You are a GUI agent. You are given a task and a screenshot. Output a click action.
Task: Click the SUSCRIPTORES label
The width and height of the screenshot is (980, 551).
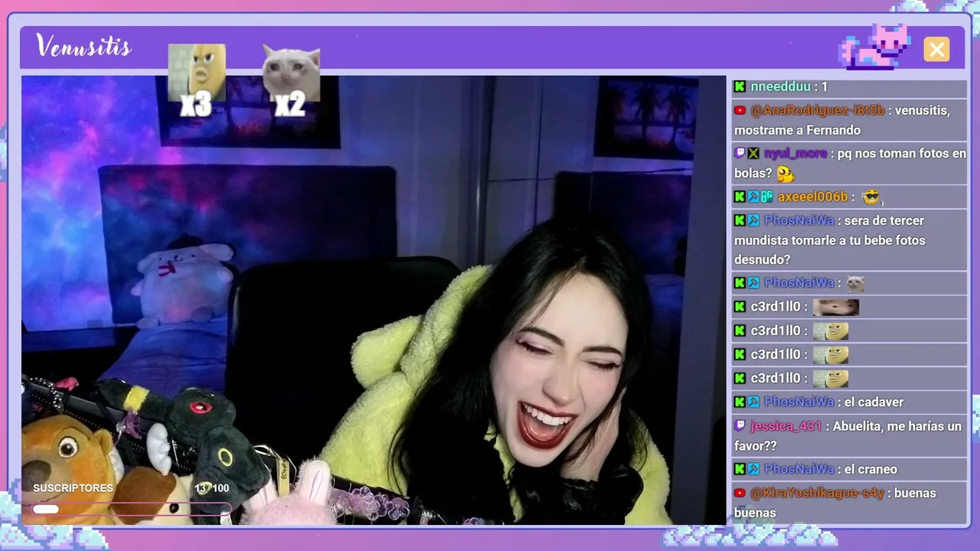point(73,488)
